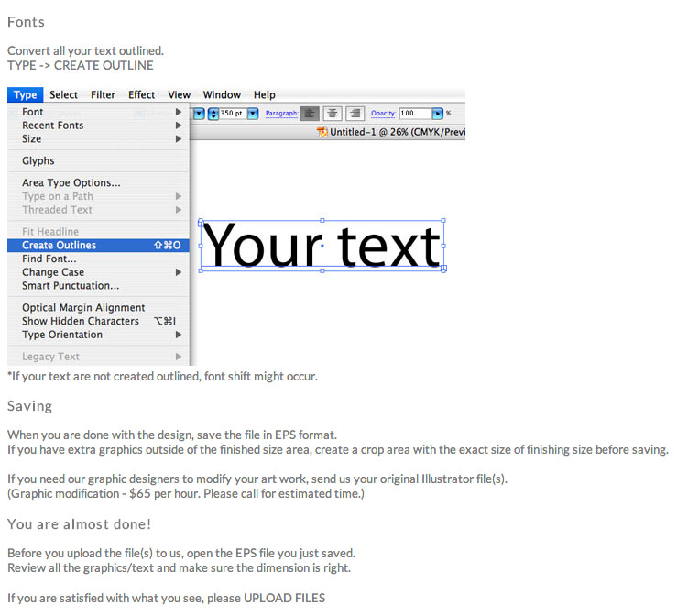Select the Glyphs menu entry

[38, 161]
